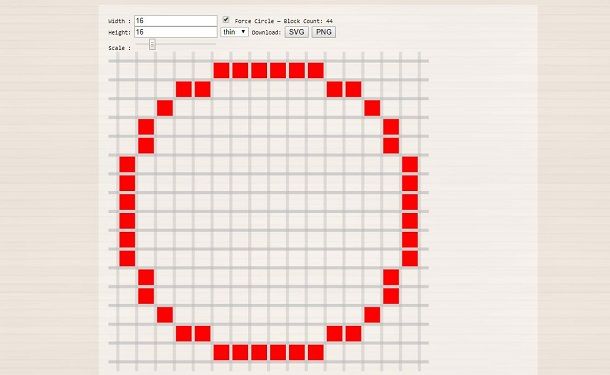
Task: Click bottom block of right six-block column
Action: click(410, 259)
